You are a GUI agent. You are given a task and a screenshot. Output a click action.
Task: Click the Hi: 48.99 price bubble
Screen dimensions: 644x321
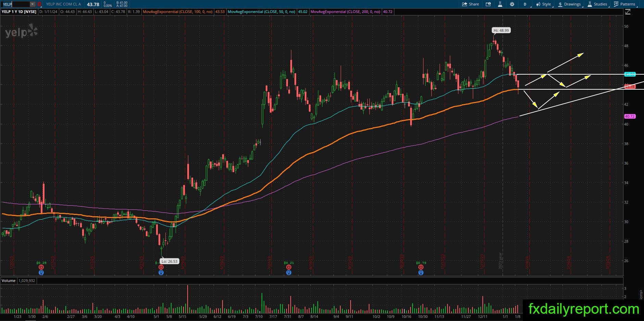pyautogui.click(x=502, y=30)
